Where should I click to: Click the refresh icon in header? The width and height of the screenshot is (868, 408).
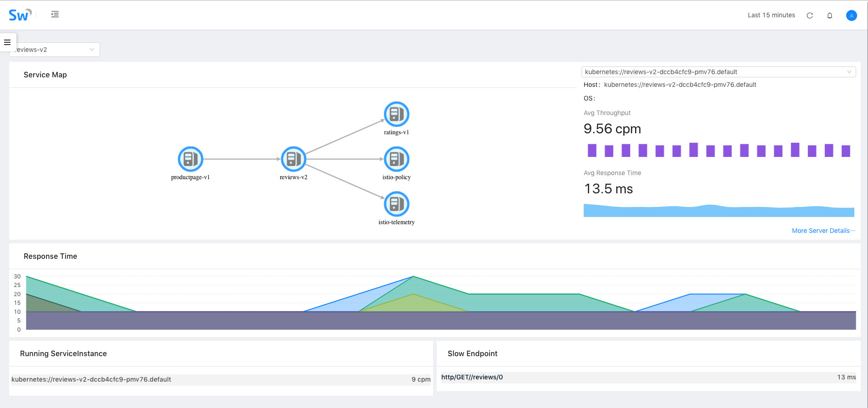click(x=810, y=15)
